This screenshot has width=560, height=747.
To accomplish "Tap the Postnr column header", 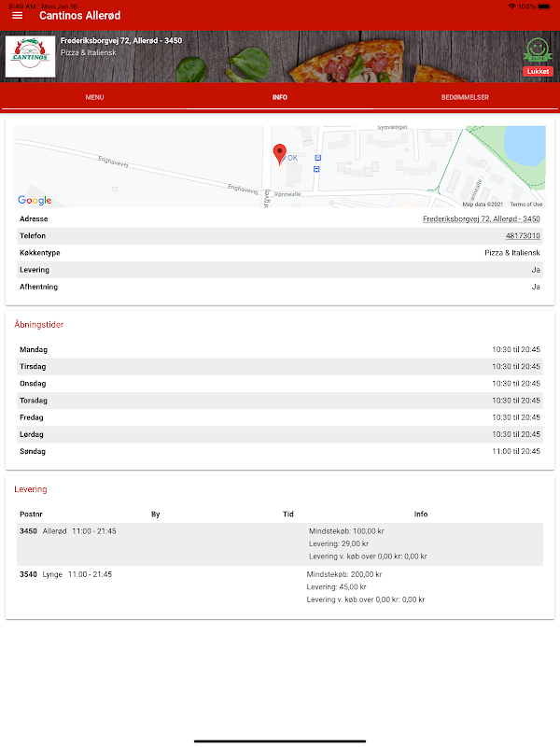I will tap(31, 514).
